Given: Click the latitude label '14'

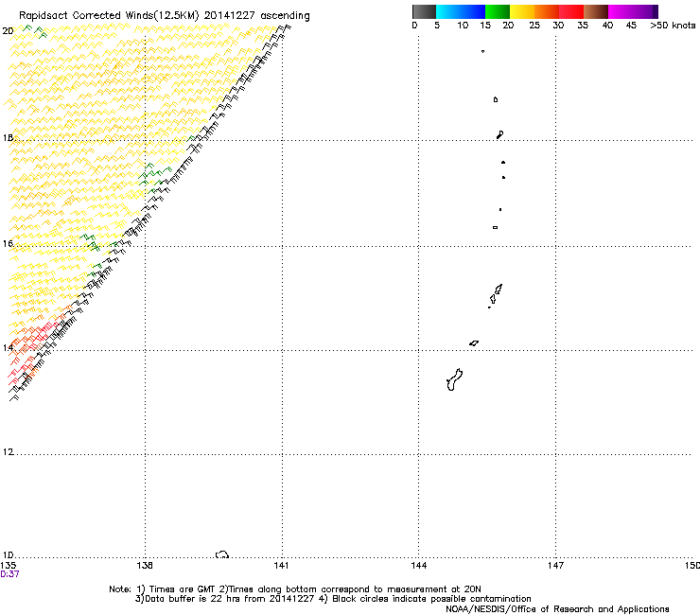Looking at the screenshot, I should click(8, 347).
